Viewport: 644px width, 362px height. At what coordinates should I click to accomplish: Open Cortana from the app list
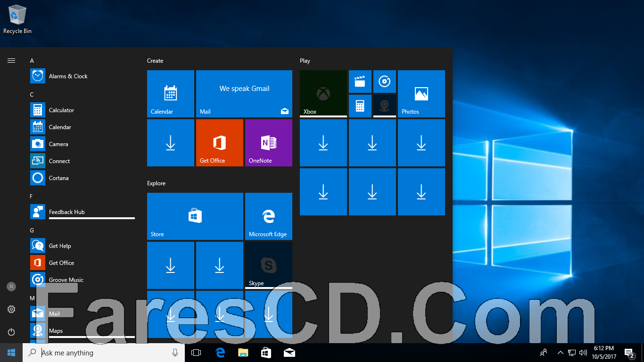pos(83,178)
